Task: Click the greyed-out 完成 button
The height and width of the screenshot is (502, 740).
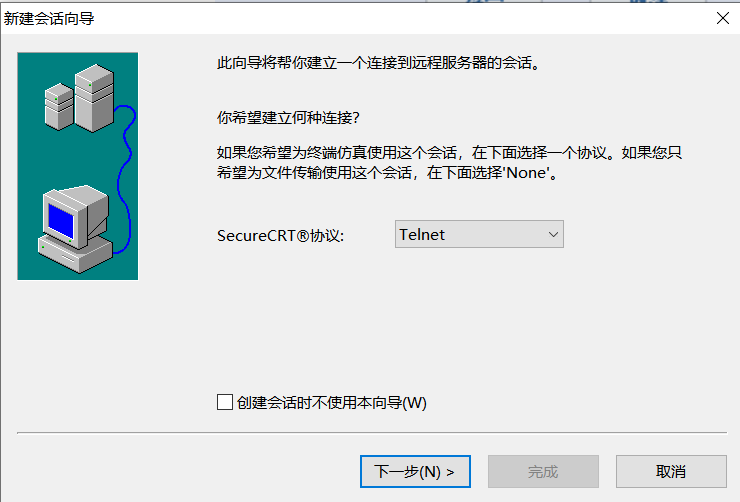Action: pos(543,471)
